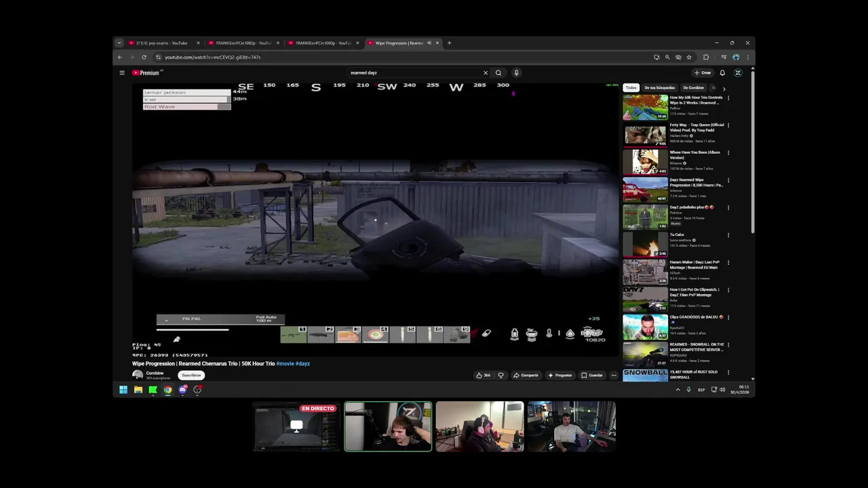Select the green-highlighted webcam participant tile
Screen dimensions: 868x488
(x=388, y=426)
